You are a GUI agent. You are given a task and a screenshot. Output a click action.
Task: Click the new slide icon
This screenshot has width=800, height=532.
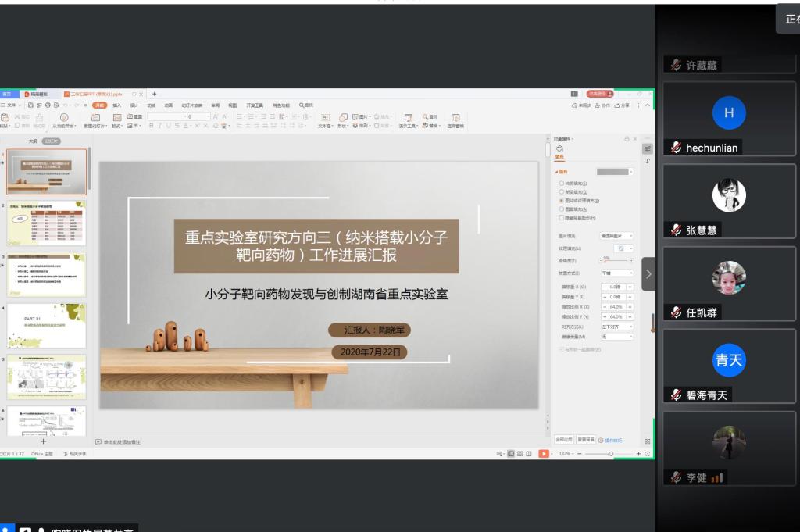click(96, 118)
